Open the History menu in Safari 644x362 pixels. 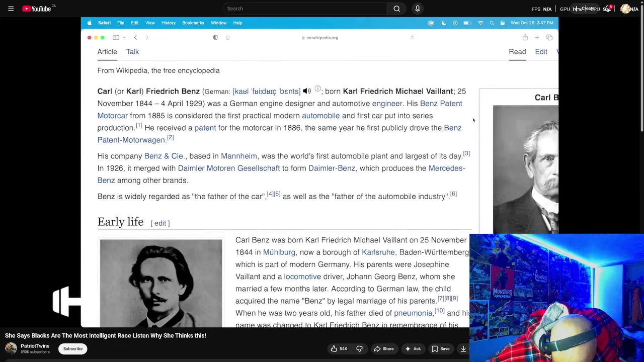[x=169, y=23]
